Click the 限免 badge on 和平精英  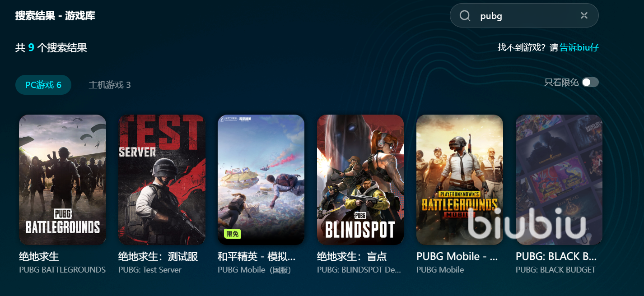pos(233,234)
